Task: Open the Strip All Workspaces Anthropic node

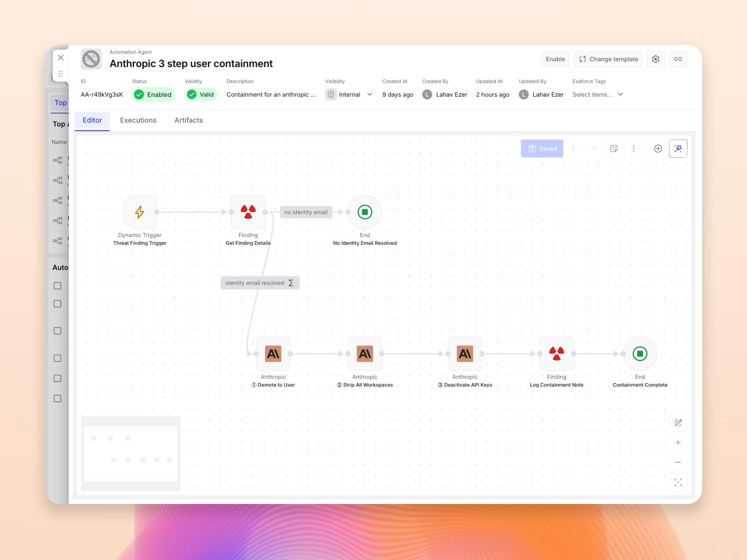Action: (x=365, y=354)
